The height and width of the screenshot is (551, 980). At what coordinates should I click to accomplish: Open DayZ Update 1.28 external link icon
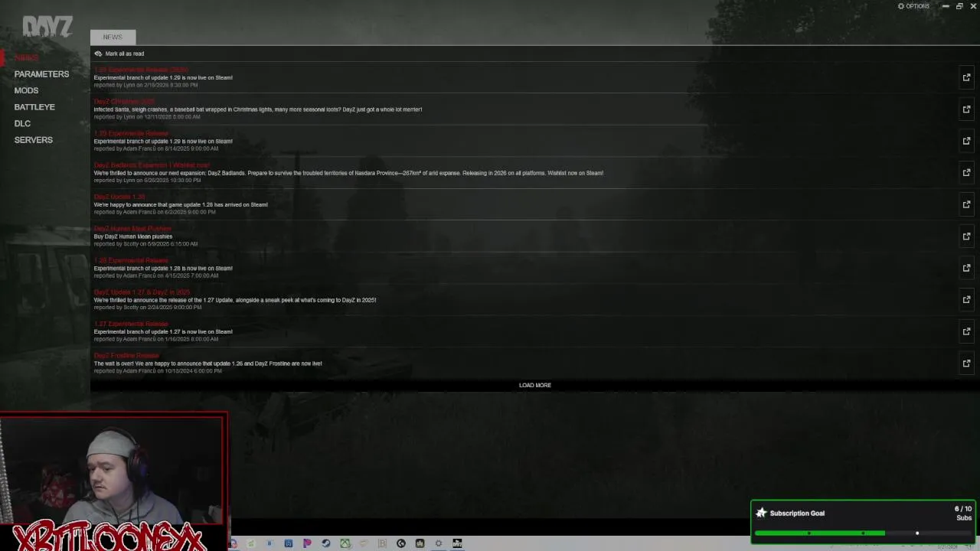coord(966,204)
